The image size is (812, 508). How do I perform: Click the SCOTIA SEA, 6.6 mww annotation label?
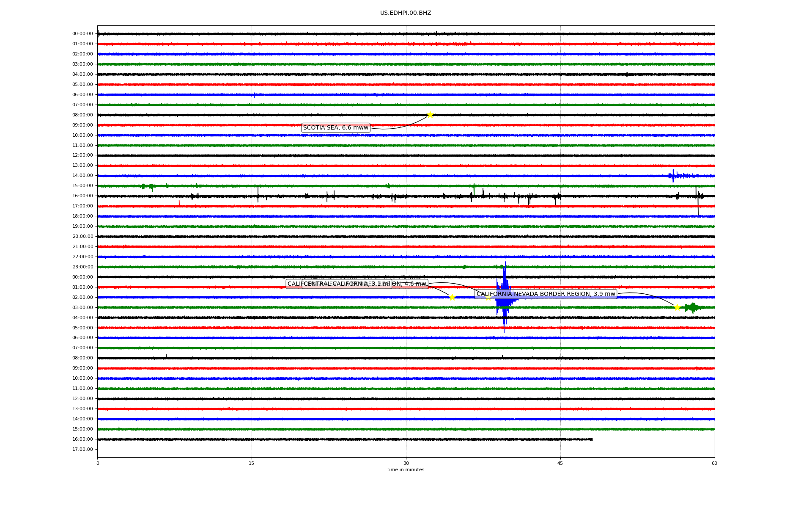pos(336,127)
